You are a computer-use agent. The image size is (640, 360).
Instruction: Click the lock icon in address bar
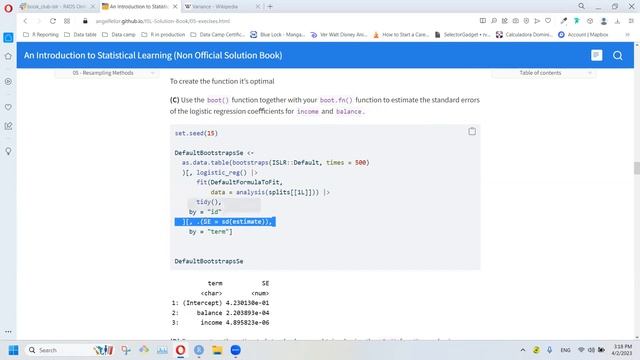pos(85,21)
